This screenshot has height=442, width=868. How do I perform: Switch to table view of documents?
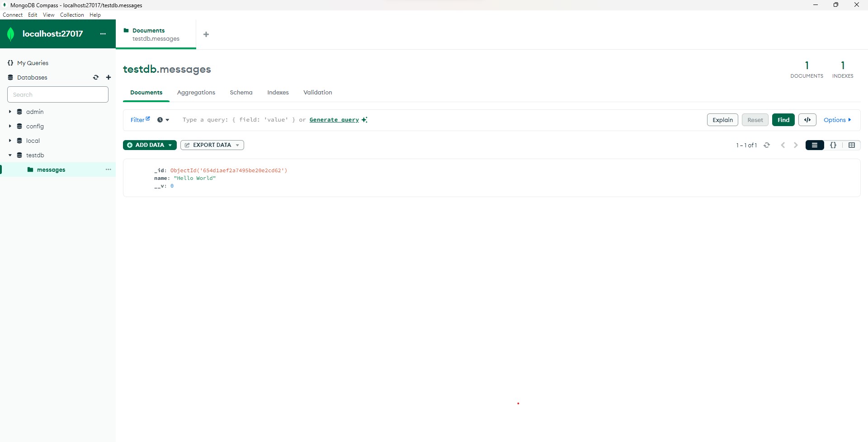coord(852,145)
